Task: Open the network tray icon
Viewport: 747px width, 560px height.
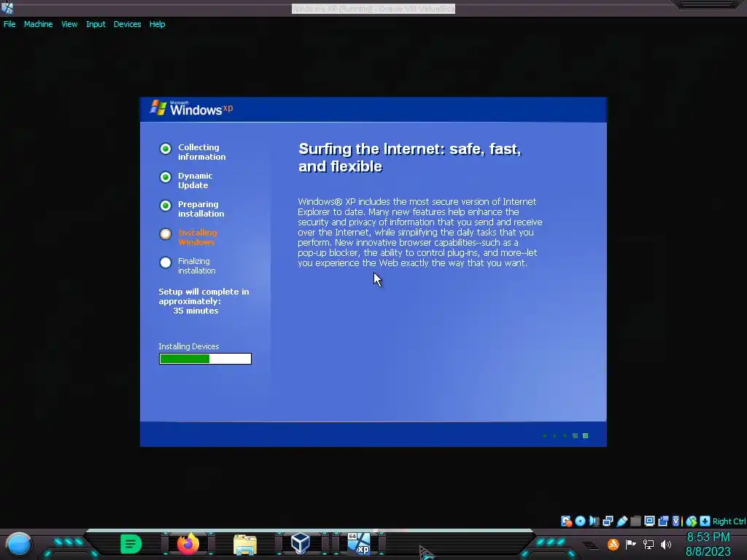Action: click(649, 544)
